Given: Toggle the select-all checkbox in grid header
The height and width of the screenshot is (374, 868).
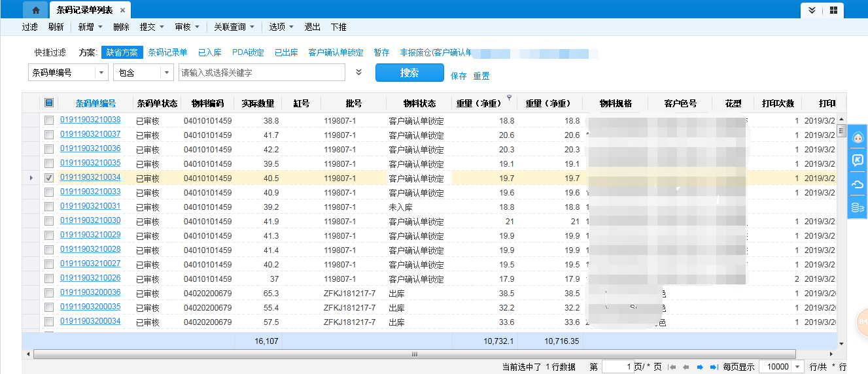Looking at the screenshot, I should coord(49,103).
